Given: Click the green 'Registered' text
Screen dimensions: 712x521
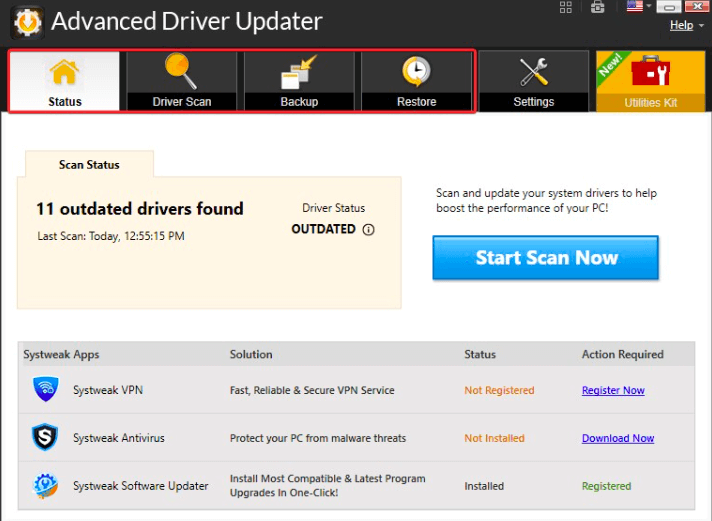Looking at the screenshot, I should click(x=606, y=486).
